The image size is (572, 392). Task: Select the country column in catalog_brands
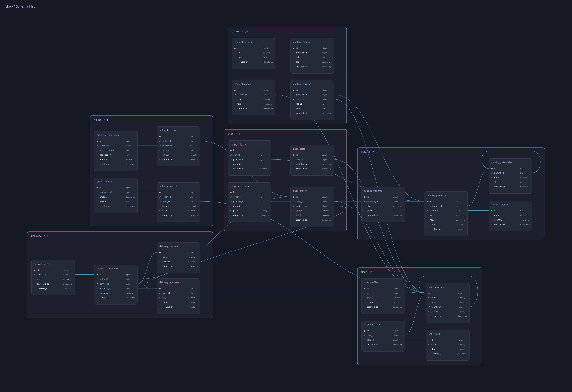510,220
